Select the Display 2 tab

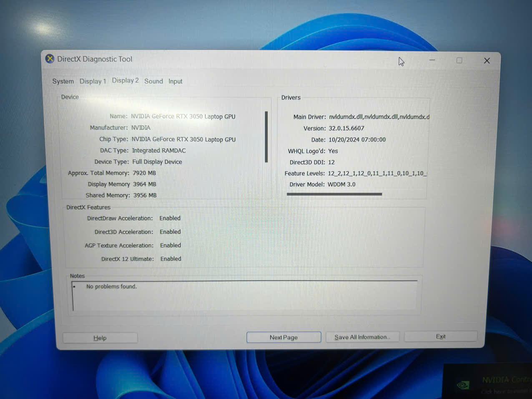[x=125, y=81]
